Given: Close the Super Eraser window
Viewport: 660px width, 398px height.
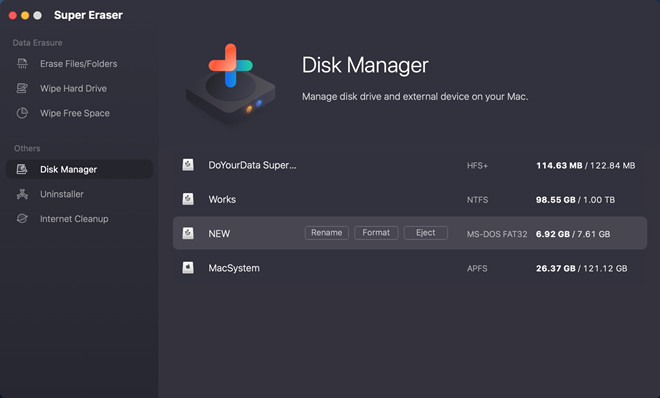Looking at the screenshot, I should [x=13, y=16].
